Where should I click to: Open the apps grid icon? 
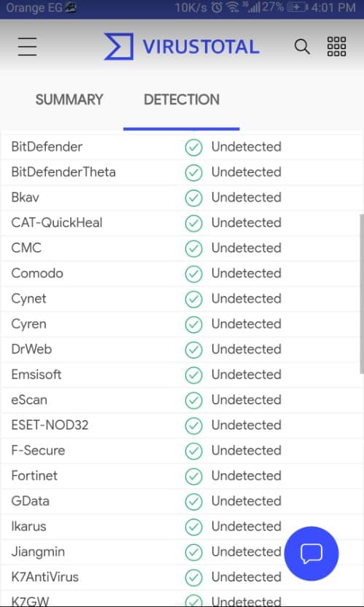click(336, 47)
